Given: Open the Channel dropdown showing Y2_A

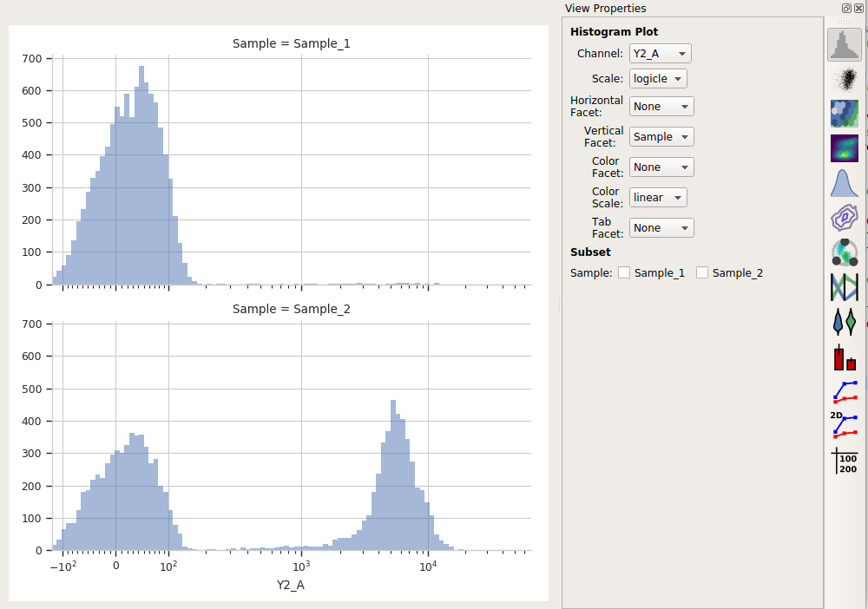Looking at the screenshot, I should [660, 54].
